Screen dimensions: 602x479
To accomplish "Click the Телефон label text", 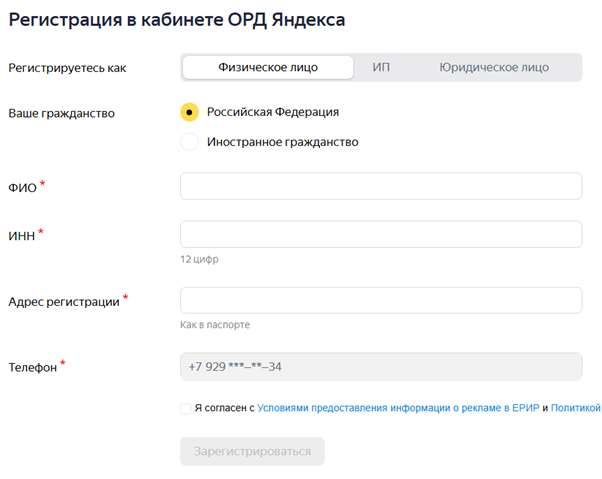I will click(x=33, y=368).
